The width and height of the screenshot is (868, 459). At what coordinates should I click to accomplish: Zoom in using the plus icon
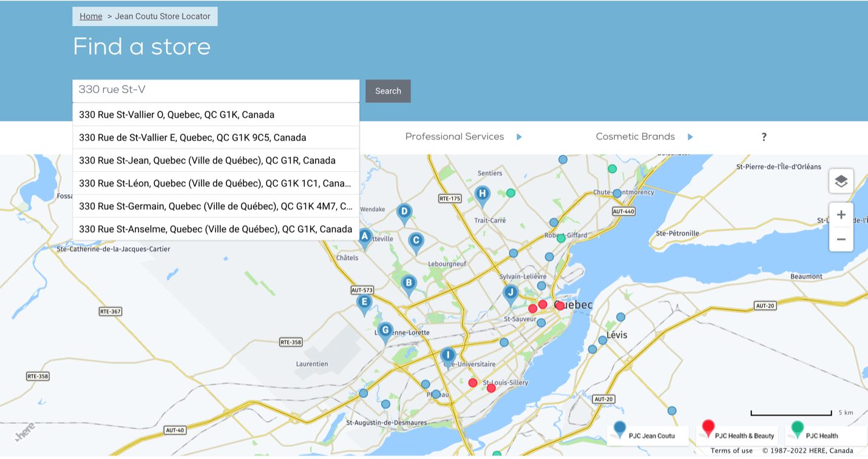(841, 214)
